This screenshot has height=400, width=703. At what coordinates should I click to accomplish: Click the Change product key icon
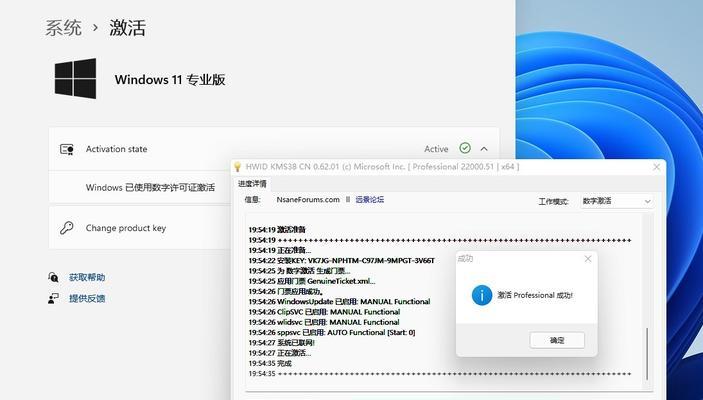[67, 228]
